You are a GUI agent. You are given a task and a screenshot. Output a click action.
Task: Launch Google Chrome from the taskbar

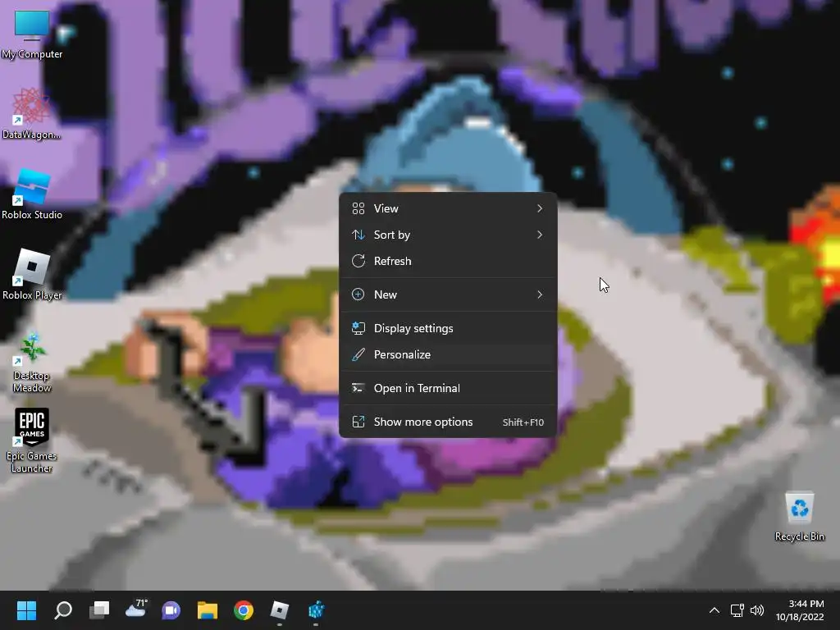(x=243, y=610)
